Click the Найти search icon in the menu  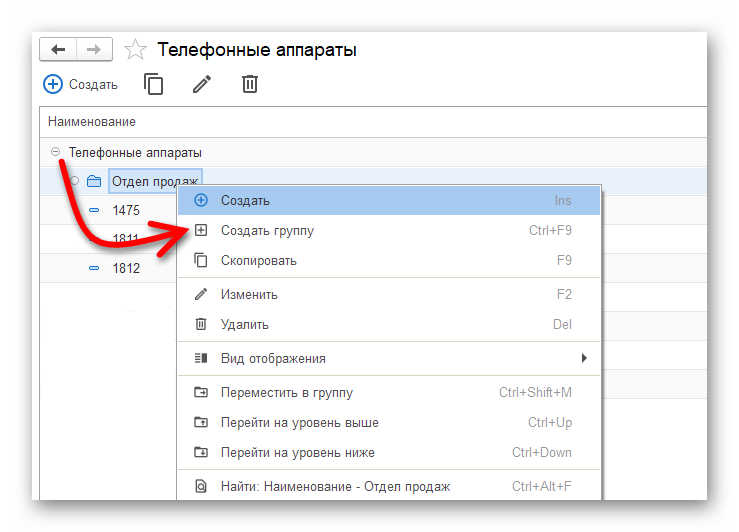click(201, 486)
